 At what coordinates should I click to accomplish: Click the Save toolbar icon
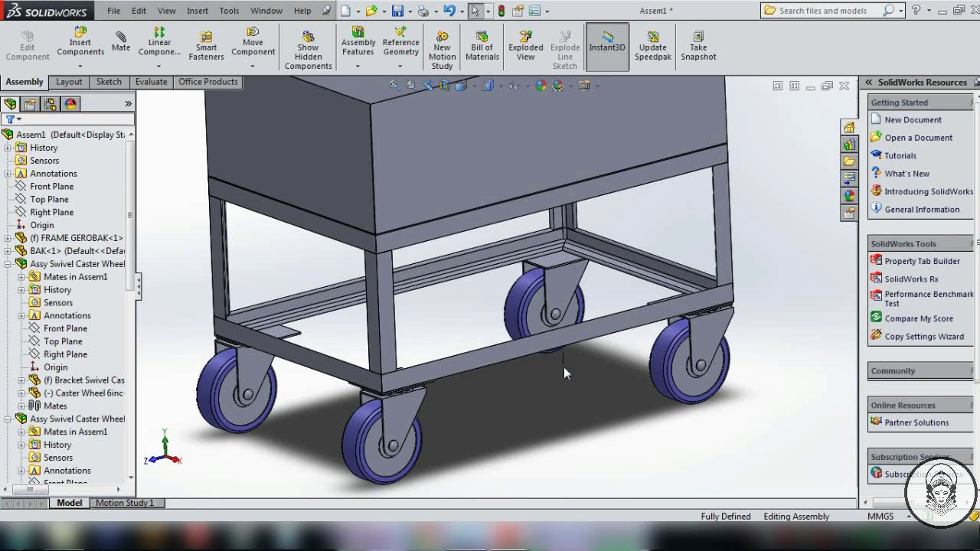click(x=397, y=11)
